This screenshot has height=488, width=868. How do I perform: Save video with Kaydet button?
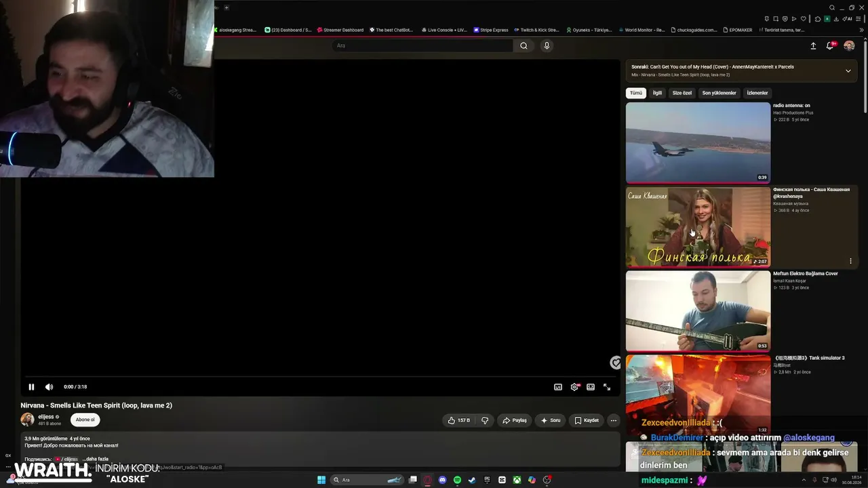coord(587,420)
